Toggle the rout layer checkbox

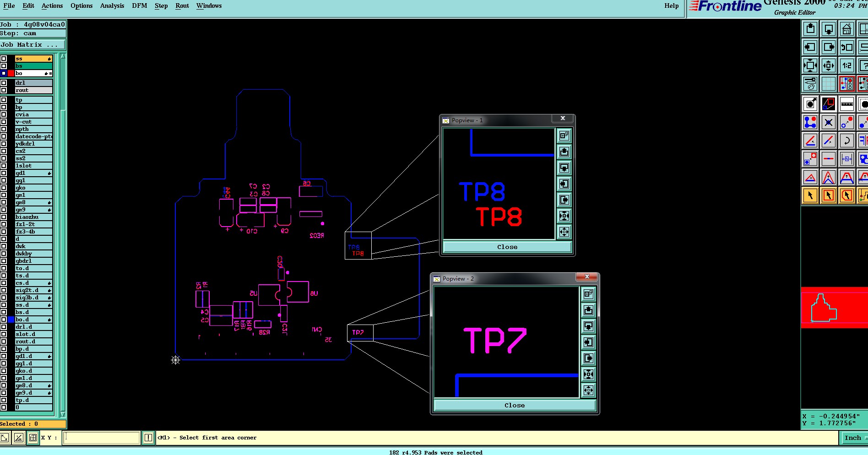[4, 90]
